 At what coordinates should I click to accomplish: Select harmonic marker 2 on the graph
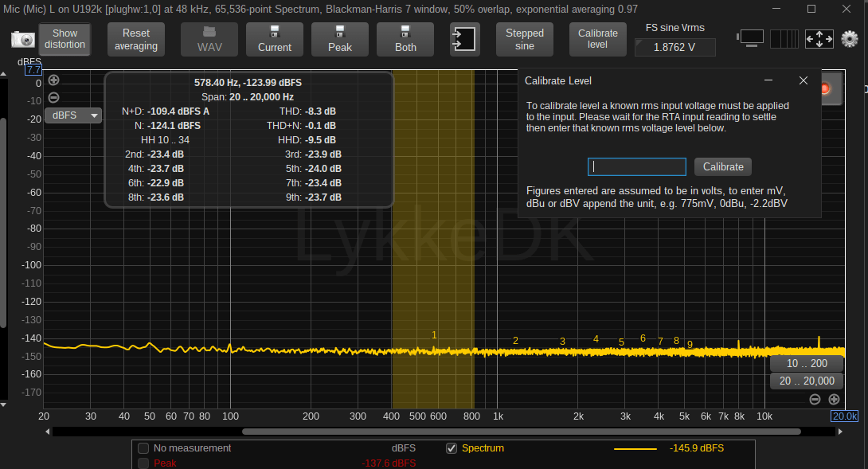[x=515, y=341]
